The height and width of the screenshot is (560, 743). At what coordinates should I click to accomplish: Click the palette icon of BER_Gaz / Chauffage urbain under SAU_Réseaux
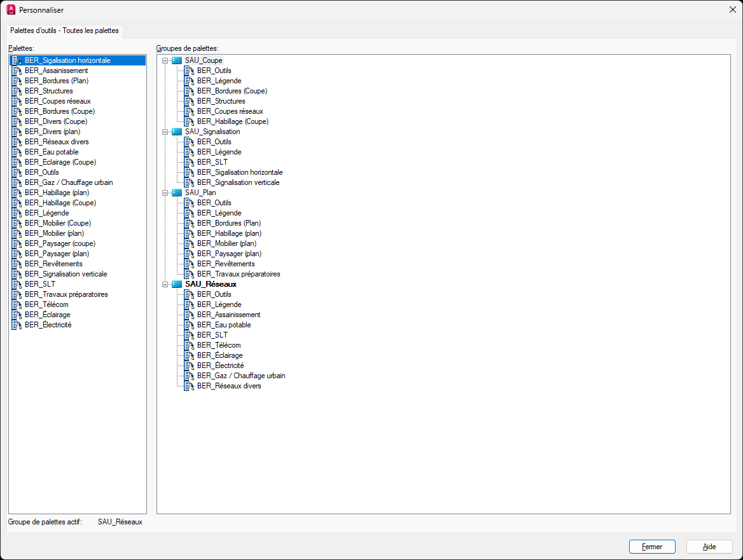coord(190,376)
